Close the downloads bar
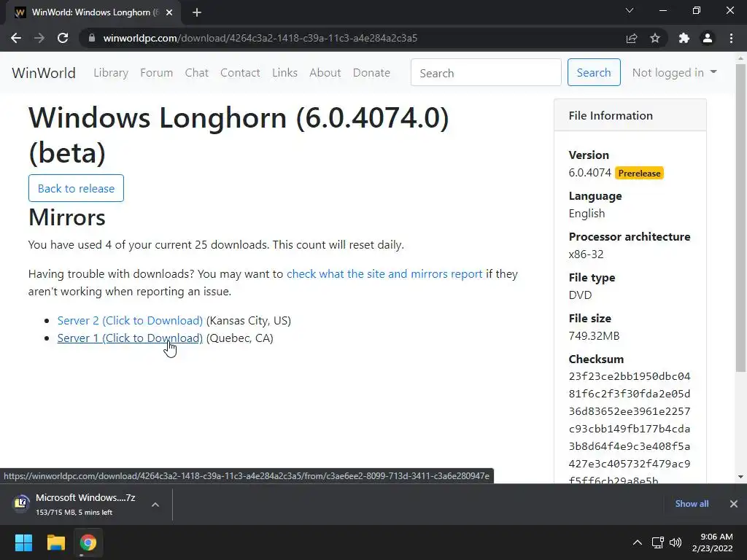The width and height of the screenshot is (747, 560). [x=734, y=504]
